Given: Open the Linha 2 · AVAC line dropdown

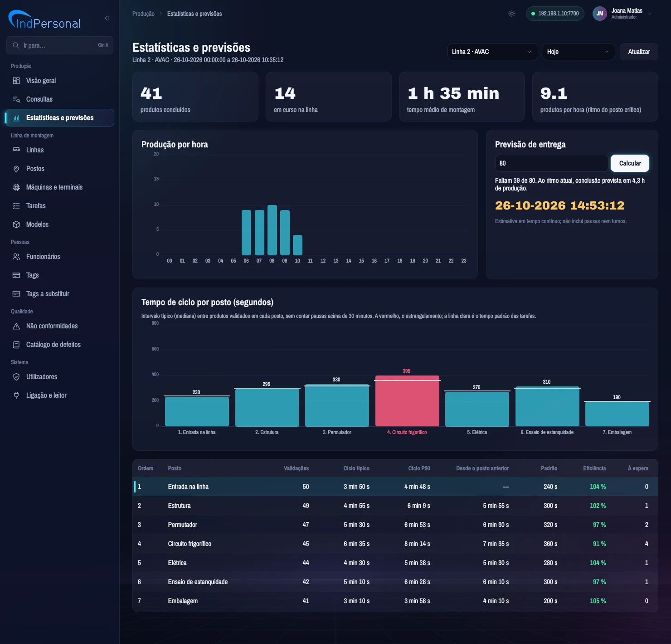Looking at the screenshot, I should [x=492, y=52].
